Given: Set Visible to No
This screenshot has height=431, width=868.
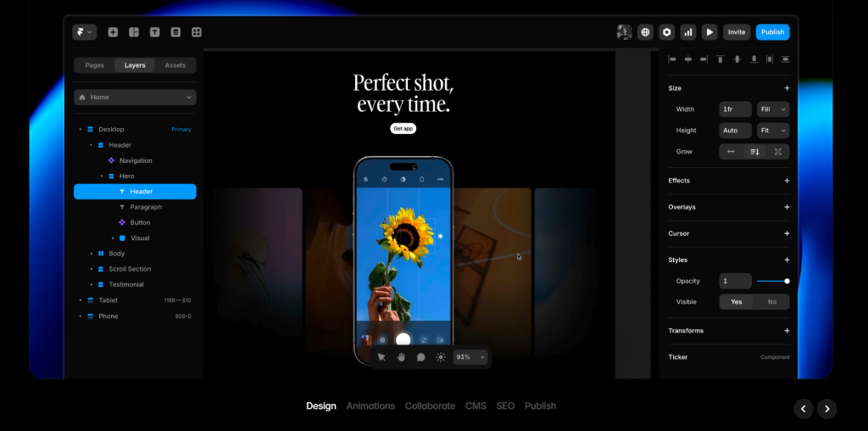Looking at the screenshot, I should [x=771, y=302].
